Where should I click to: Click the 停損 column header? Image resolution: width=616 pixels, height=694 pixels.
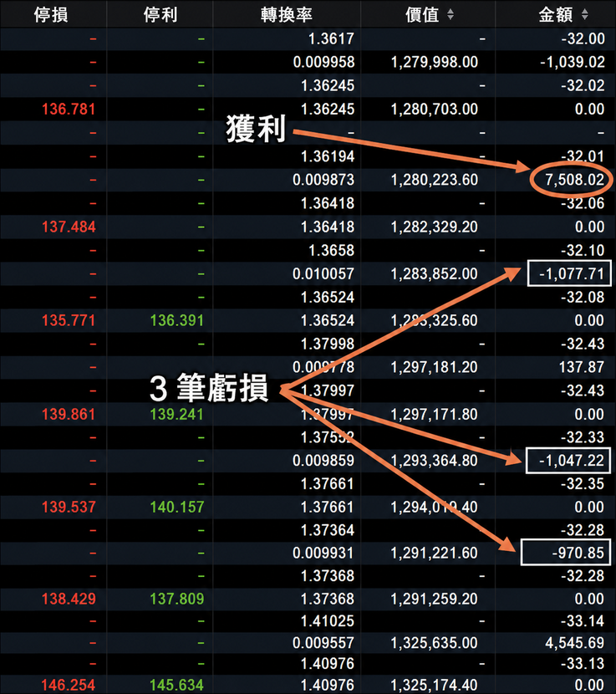(x=51, y=14)
